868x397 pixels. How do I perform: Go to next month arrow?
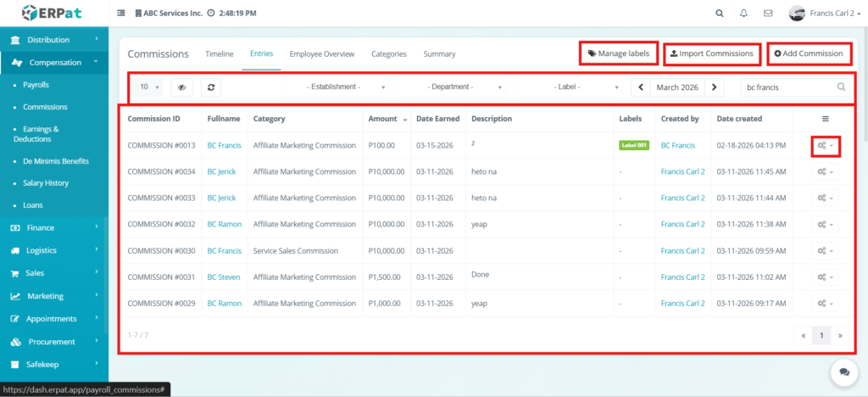click(715, 87)
